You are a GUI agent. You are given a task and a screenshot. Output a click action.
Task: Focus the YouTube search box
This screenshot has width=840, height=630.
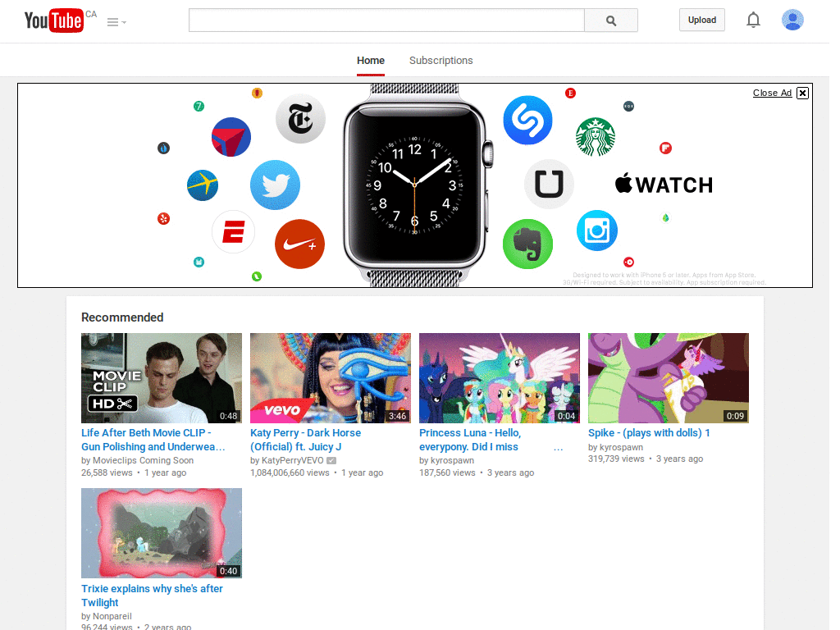click(x=386, y=21)
